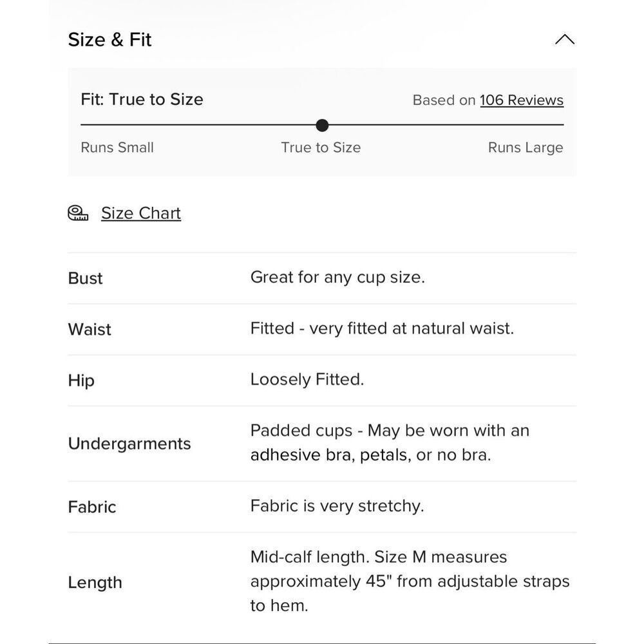Click the 'Fabric is very stretchy' text
Viewport: 644px width, 644px height.
[337, 506]
